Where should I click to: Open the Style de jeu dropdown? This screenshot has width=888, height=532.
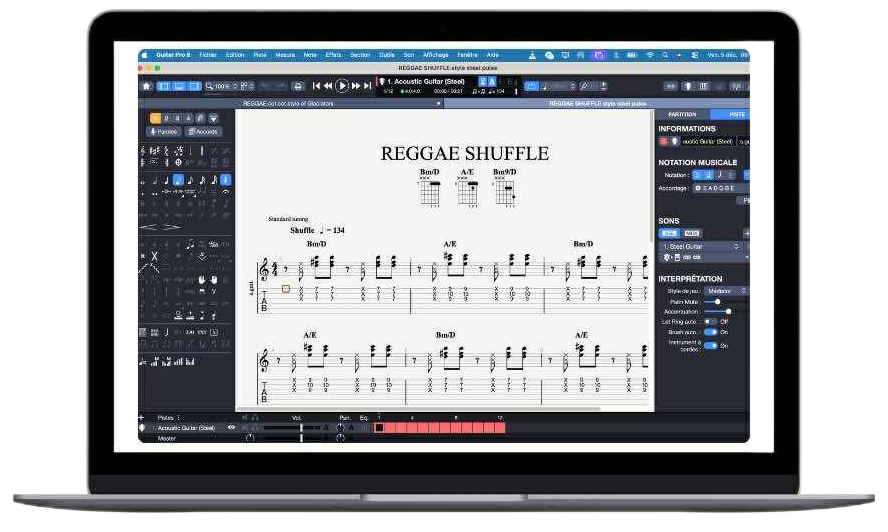[x=726, y=291]
